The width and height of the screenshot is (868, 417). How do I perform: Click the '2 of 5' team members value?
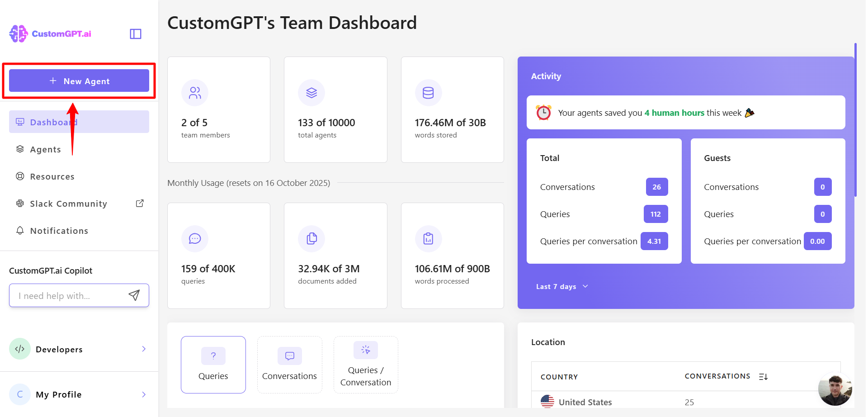pos(194,123)
